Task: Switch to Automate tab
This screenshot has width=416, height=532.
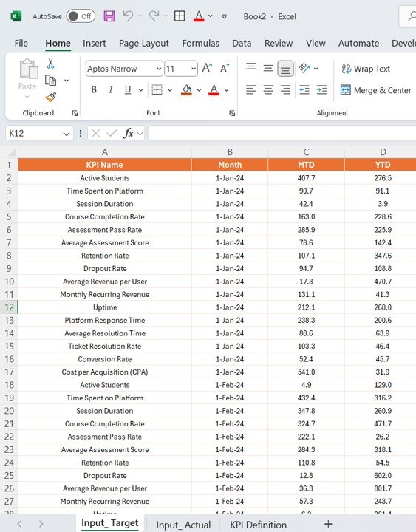Action: 358,43
